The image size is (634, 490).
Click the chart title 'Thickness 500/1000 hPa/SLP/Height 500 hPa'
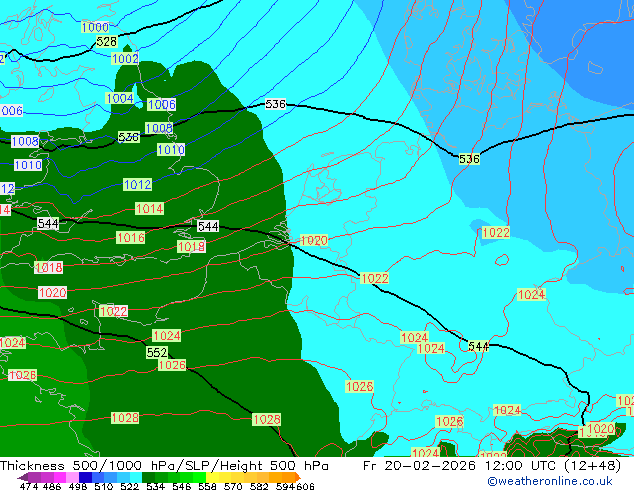pos(164,466)
